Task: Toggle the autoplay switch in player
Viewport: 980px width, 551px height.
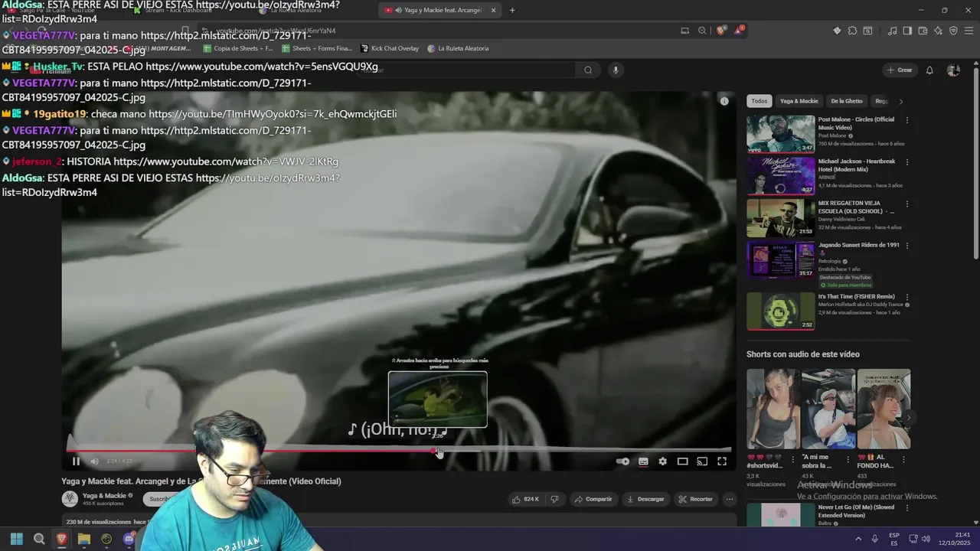Action: pyautogui.click(x=622, y=461)
